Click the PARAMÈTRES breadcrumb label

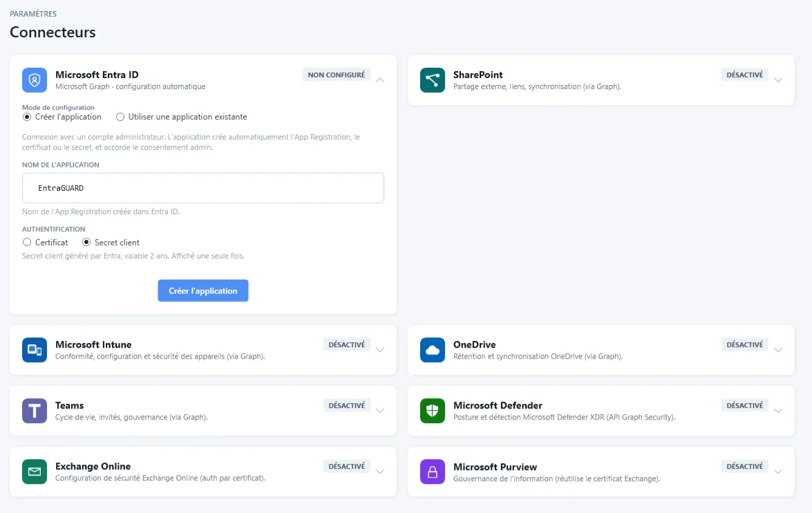point(33,14)
